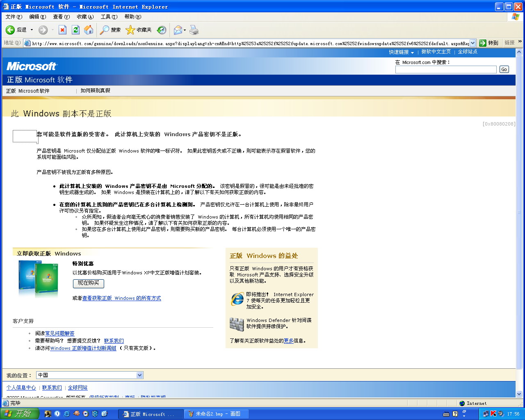Image resolution: width=525 pixels, height=420 pixels.
Task: Click the 现在购买 buy now button
Action: point(89,283)
